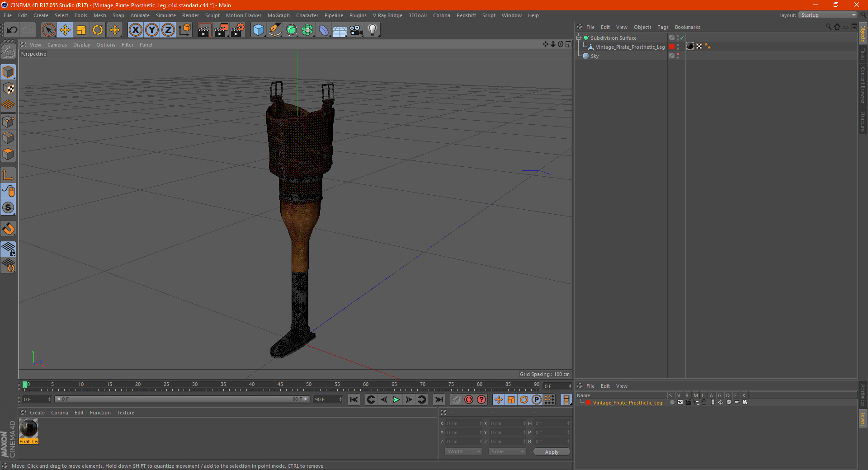Click the end frame 90 F field
Viewport: 868px width, 470px height.
(328, 399)
